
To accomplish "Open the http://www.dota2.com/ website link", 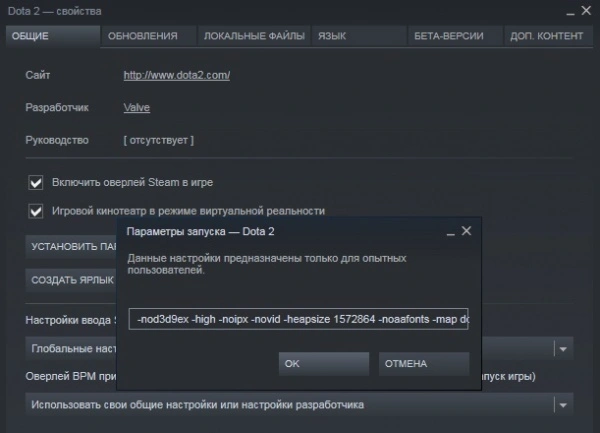I will pos(177,75).
